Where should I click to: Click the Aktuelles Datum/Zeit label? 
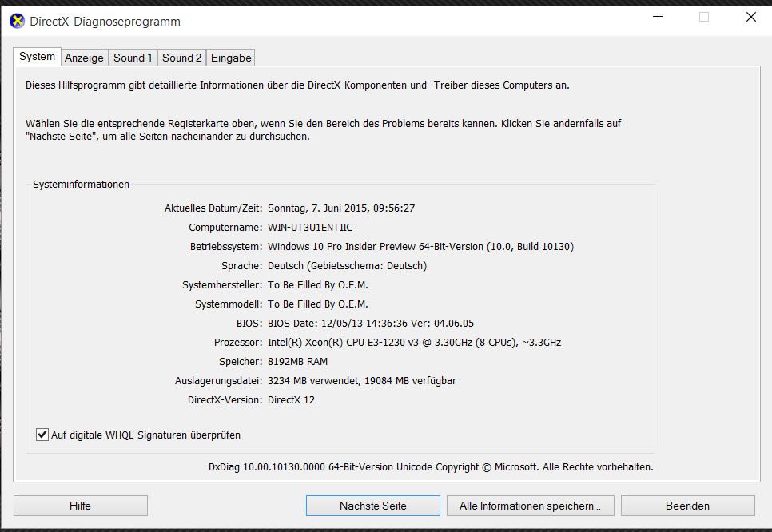[213, 208]
